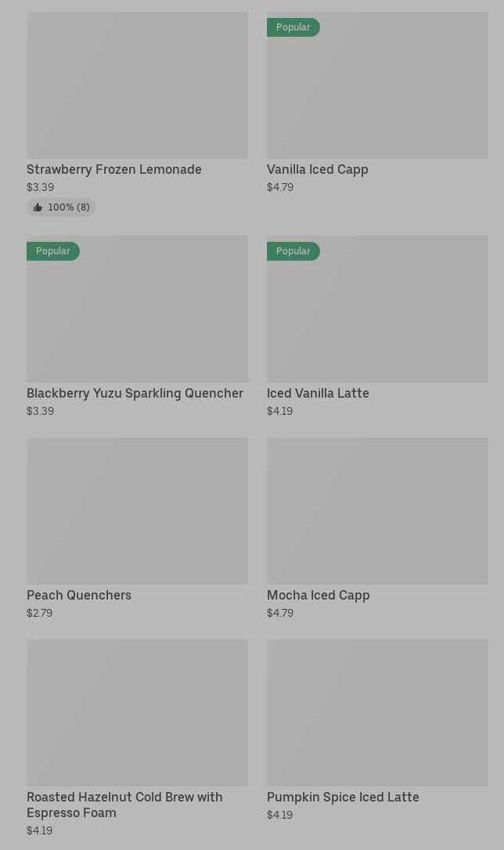Open the Vanilla Iced Capp name link

[317, 169]
